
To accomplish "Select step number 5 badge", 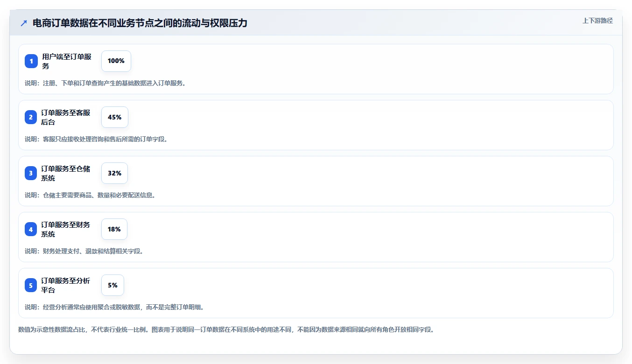I will tap(31, 285).
